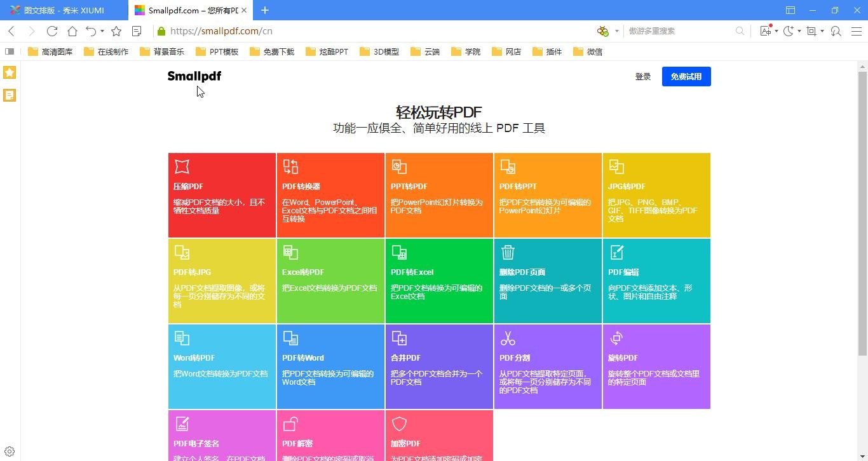Open the 合并PDF merge tool
The image size is (868, 461).
tap(438, 366)
